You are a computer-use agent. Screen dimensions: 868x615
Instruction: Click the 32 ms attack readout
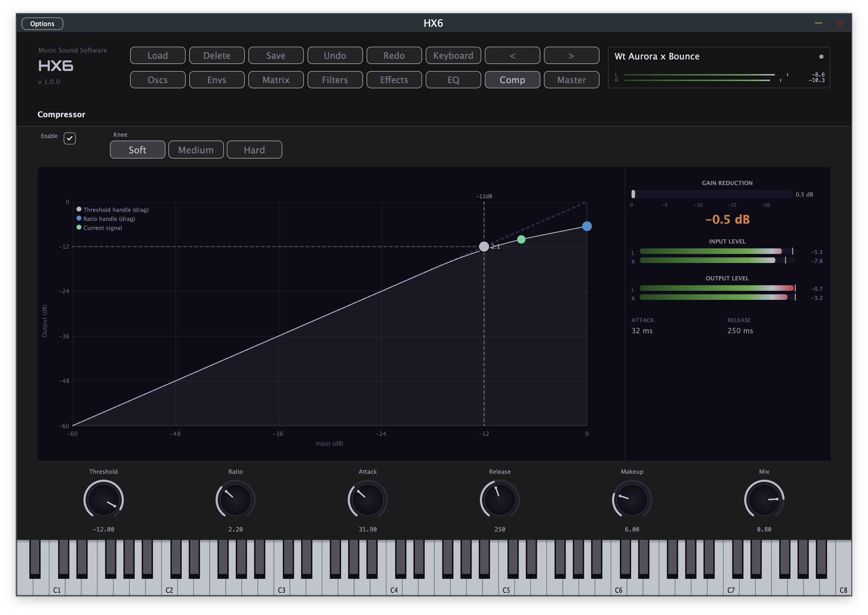tap(641, 330)
